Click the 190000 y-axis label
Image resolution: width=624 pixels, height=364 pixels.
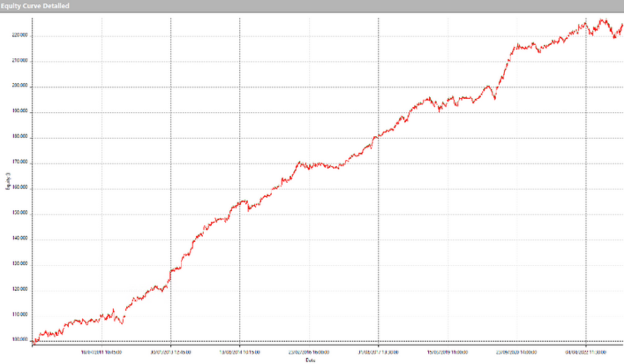20,111
